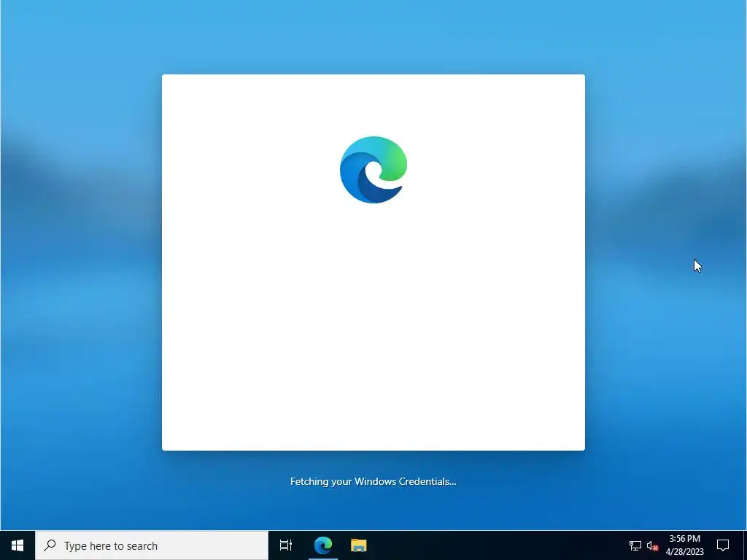
Task: Click the Edge logo in setup window
Action: pos(373,169)
